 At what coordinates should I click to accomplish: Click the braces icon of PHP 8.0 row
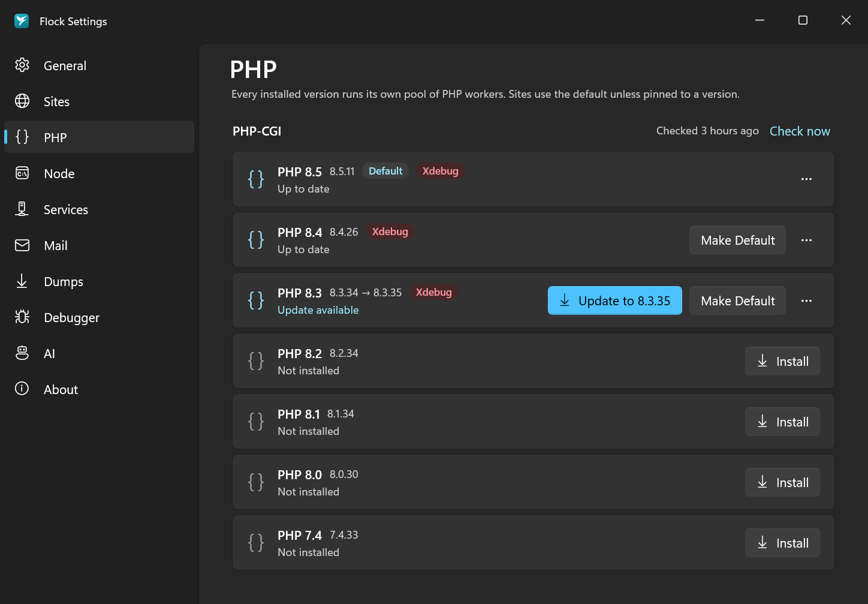coord(256,482)
